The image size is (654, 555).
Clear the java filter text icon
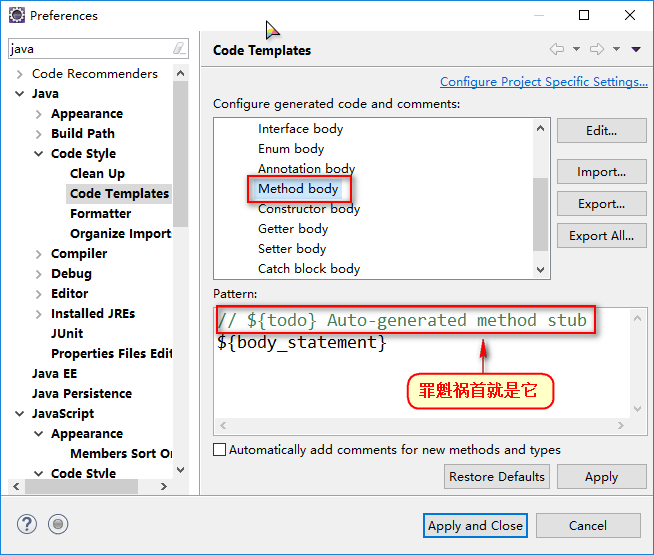click(179, 49)
